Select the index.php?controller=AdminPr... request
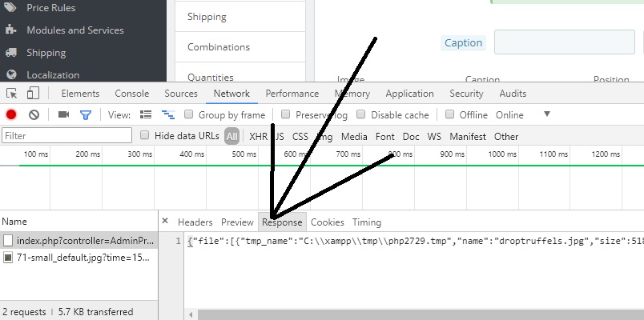This screenshot has height=320, width=644. point(78,241)
